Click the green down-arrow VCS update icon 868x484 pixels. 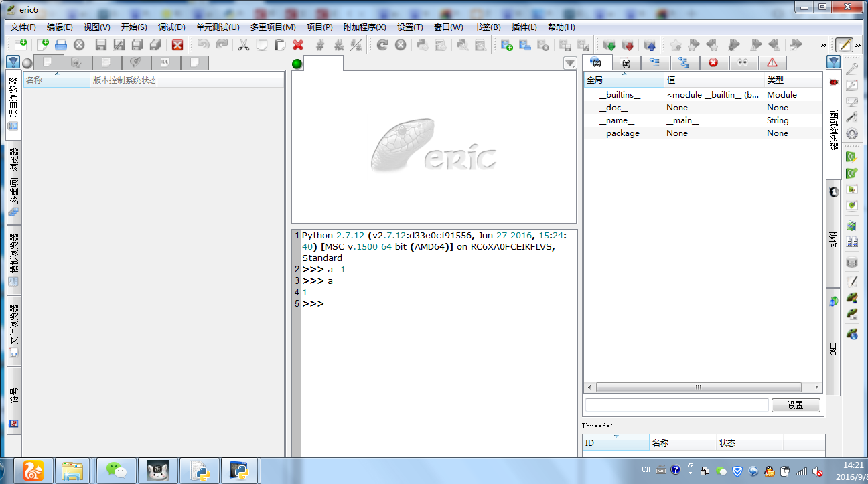click(x=609, y=44)
